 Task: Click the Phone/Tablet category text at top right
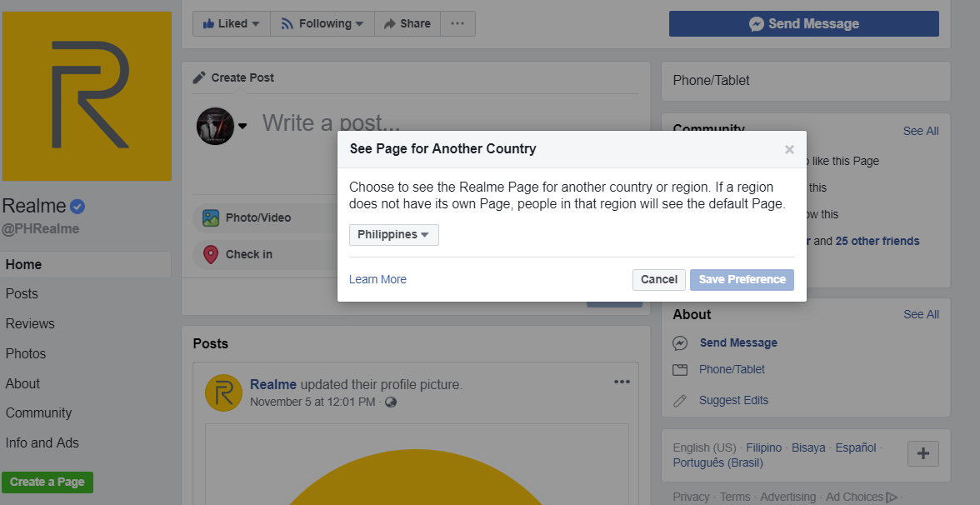click(x=712, y=81)
